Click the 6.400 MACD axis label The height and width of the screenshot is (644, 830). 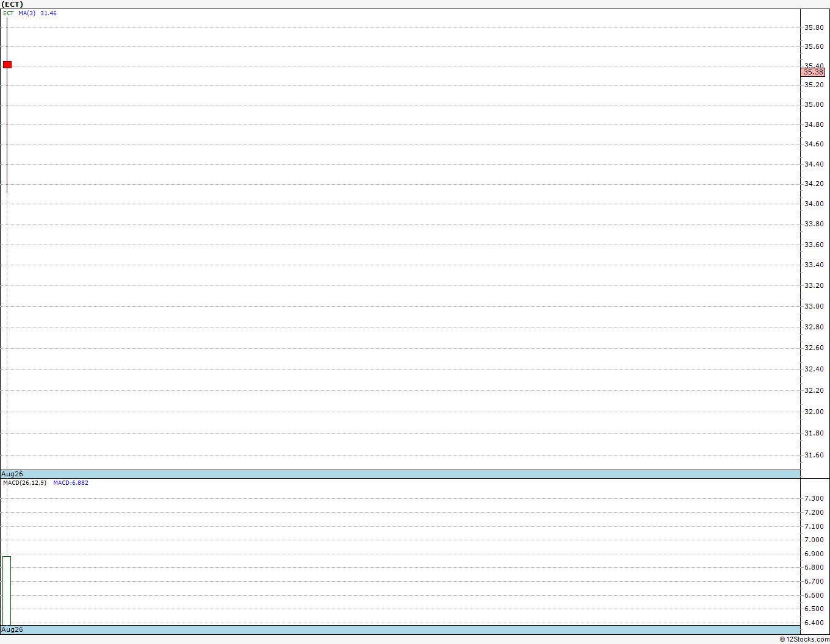click(814, 623)
